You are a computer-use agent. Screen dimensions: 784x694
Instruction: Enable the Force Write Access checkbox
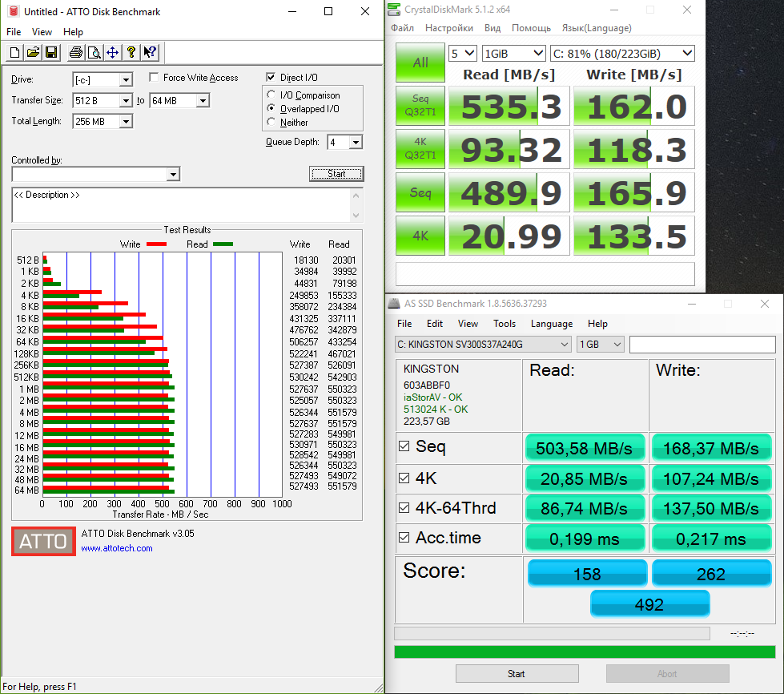[x=154, y=77]
